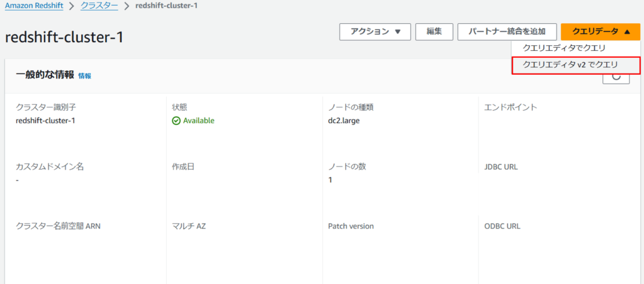Open the 情報 link beside 一般的な情報

85,76
